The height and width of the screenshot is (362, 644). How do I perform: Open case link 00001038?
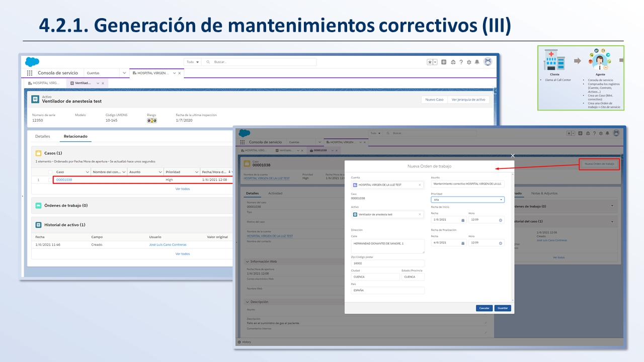64,179
